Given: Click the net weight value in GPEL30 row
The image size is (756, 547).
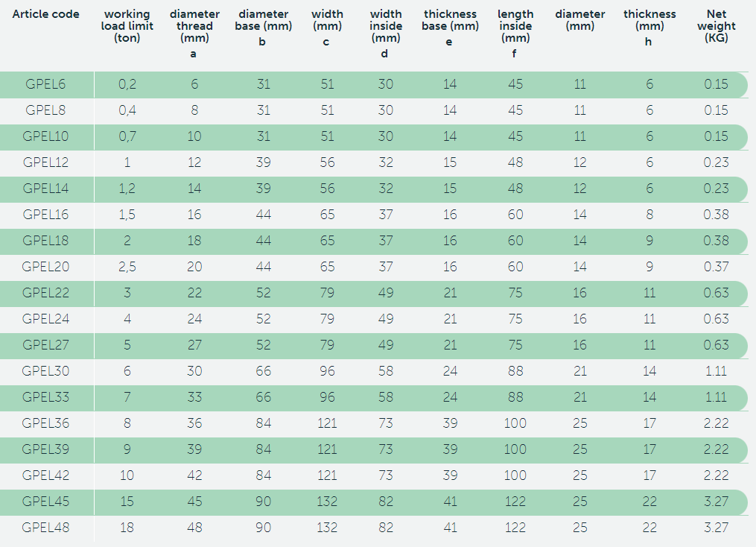Looking at the screenshot, I should coord(716,371).
